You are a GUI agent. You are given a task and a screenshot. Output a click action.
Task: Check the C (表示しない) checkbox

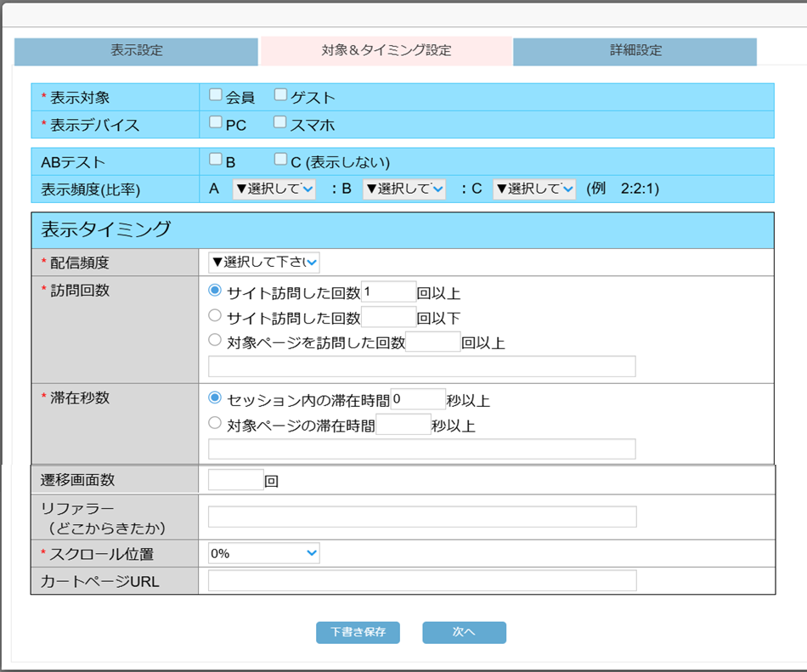point(280,160)
